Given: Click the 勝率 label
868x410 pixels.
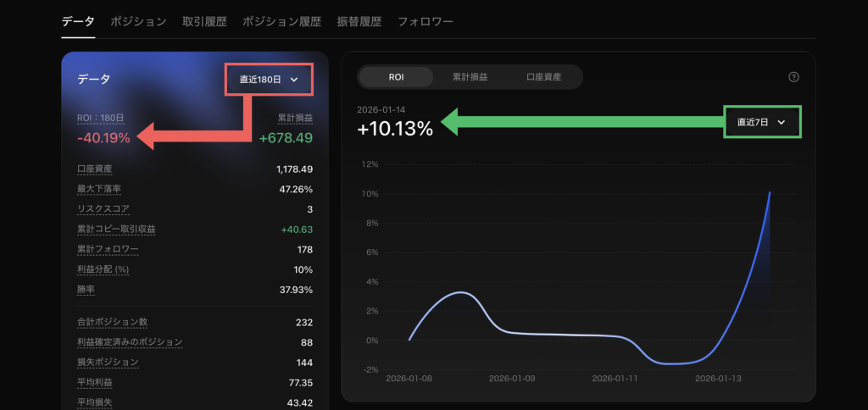Looking at the screenshot, I should (x=86, y=290).
